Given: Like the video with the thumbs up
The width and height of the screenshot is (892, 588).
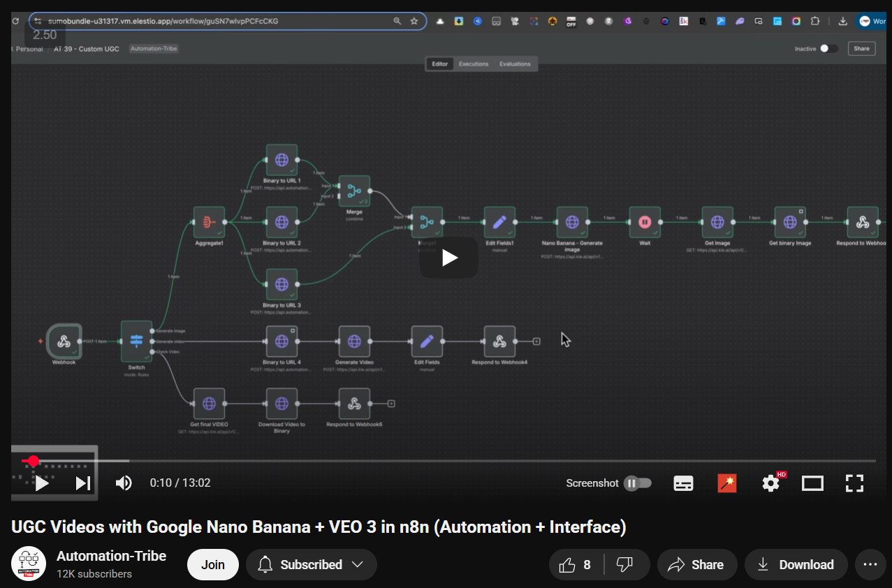Looking at the screenshot, I should tap(576, 565).
